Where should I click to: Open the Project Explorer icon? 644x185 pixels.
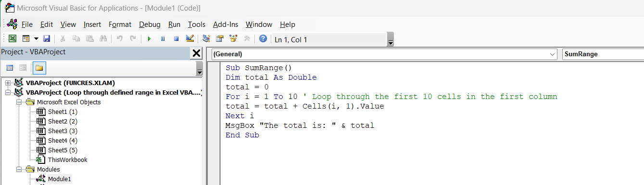click(206, 39)
